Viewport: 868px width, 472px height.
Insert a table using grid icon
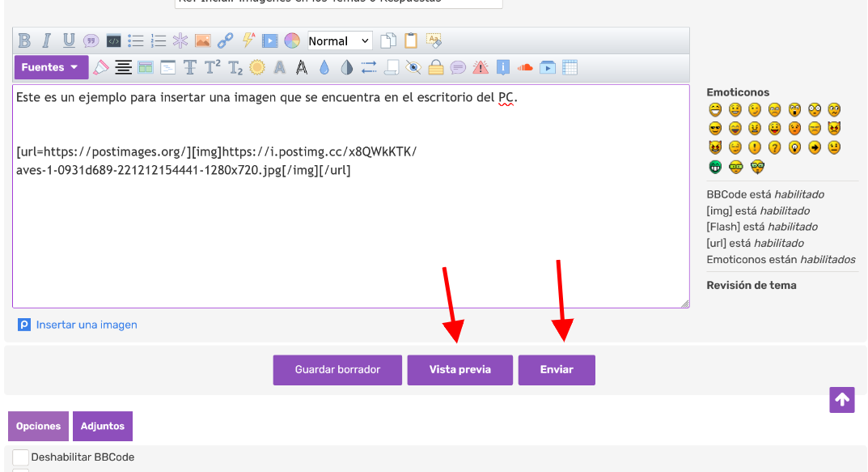coord(569,67)
